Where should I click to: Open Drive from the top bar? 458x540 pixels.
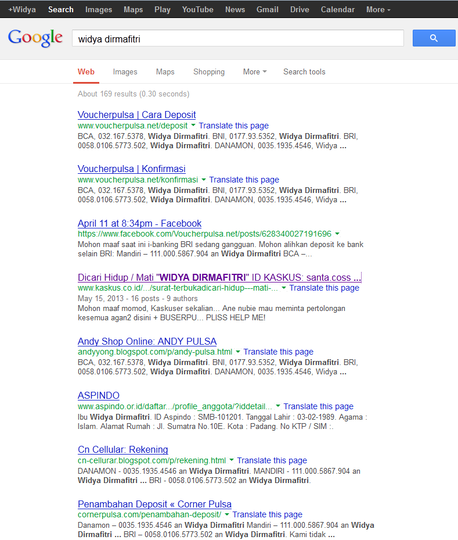(x=299, y=10)
